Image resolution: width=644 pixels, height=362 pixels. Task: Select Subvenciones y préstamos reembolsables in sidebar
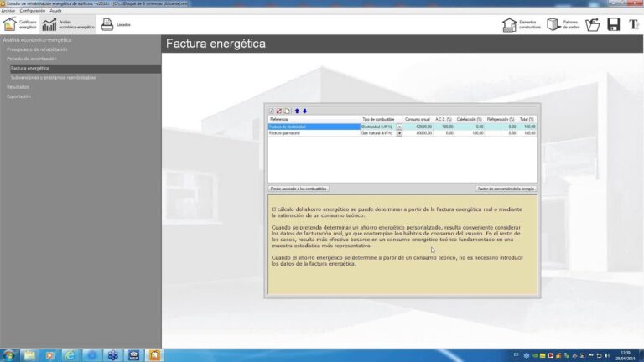tap(54, 77)
